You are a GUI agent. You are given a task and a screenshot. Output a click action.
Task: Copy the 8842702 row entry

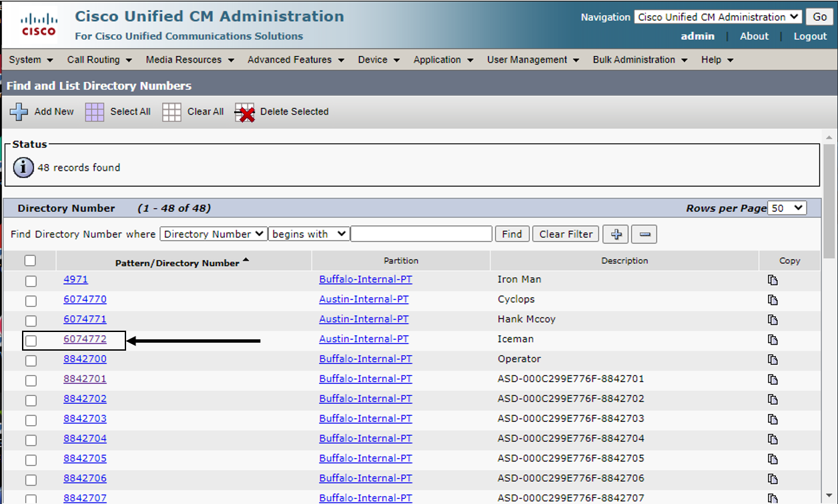click(773, 399)
